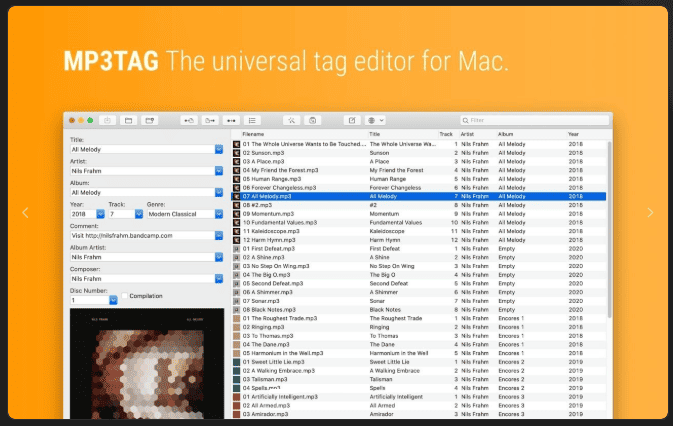Click the Title text field containing All Melody

click(x=142, y=149)
